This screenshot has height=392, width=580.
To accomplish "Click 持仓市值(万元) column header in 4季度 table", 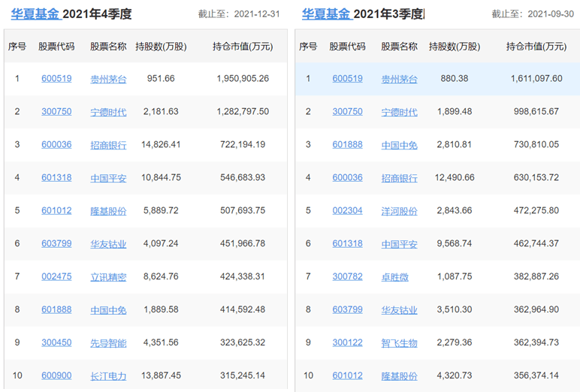I will coord(245,47).
